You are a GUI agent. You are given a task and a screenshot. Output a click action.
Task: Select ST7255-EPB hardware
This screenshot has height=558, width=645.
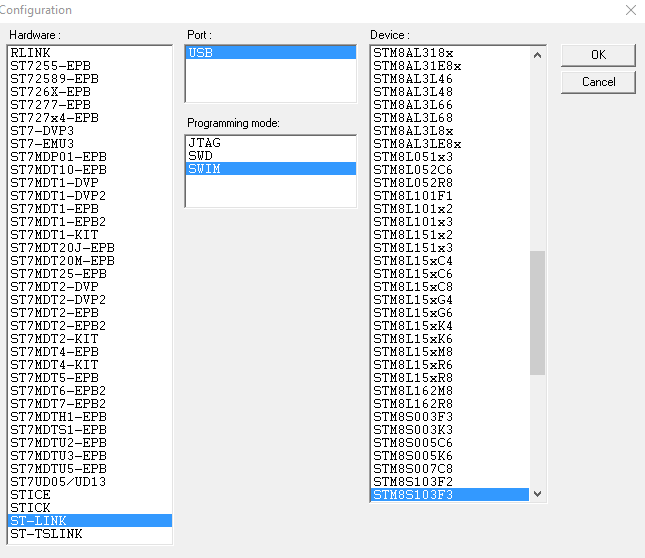click(90, 66)
